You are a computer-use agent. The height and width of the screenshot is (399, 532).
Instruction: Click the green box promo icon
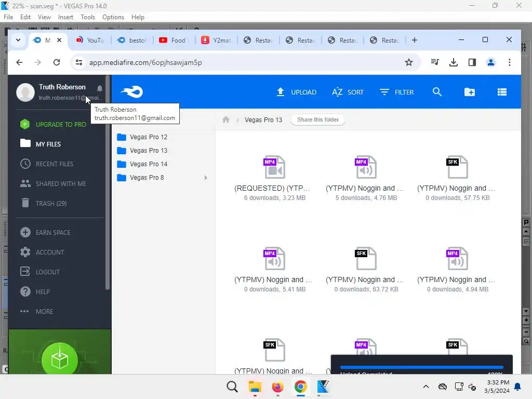coord(60,360)
